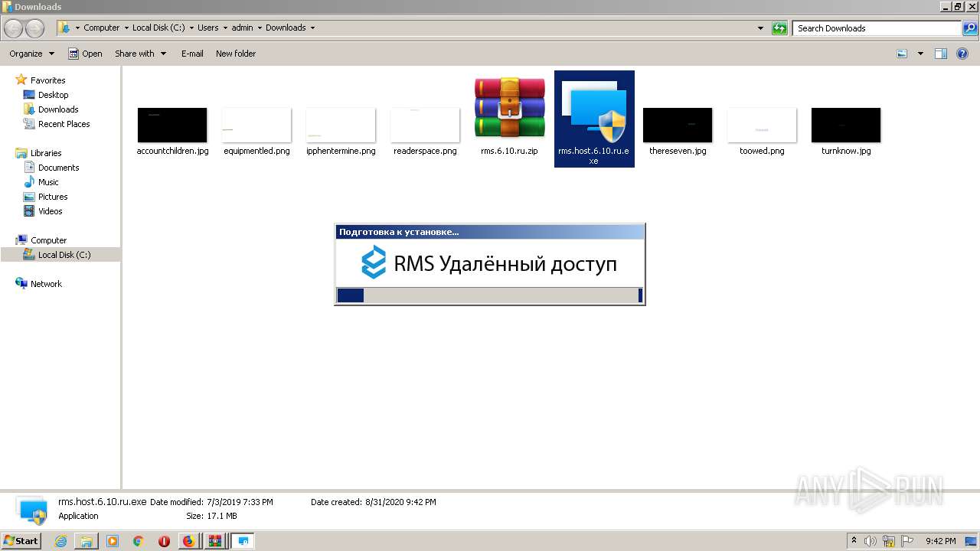Expand the dropdown arrow after admin breadcrumb
The image size is (980, 551).
pyautogui.click(x=259, y=28)
